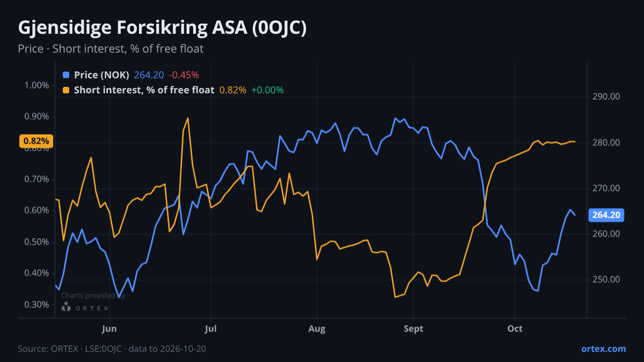Click the 250.00 right axis label
This screenshot has width=644, height=362.
608,279
